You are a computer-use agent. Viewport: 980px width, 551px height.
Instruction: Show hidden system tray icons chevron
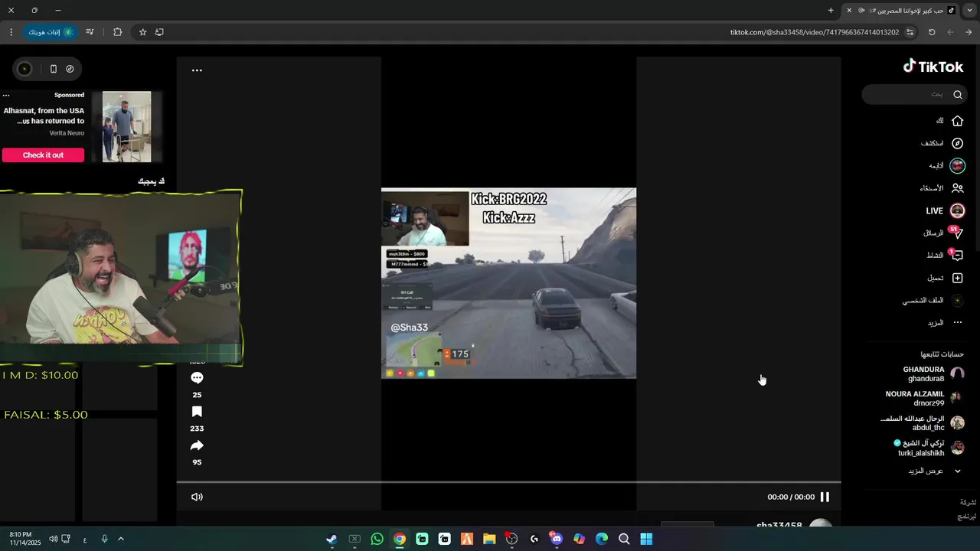(120, 539)
